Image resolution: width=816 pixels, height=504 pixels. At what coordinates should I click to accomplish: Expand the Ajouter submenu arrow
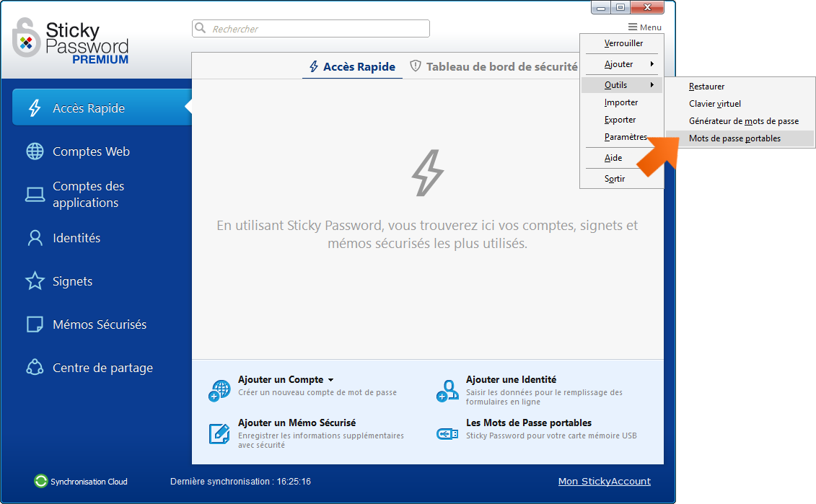pyautogui.click(x=652, y=64)
